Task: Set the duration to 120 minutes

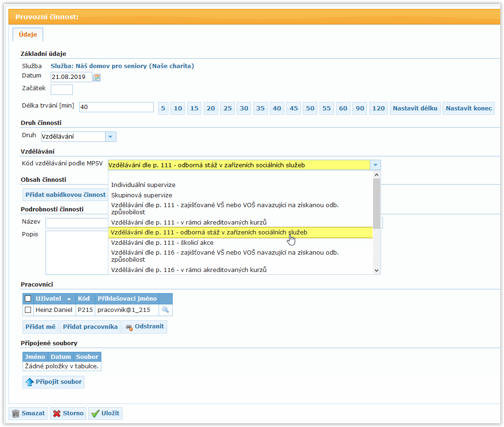Action: point(379,109)
